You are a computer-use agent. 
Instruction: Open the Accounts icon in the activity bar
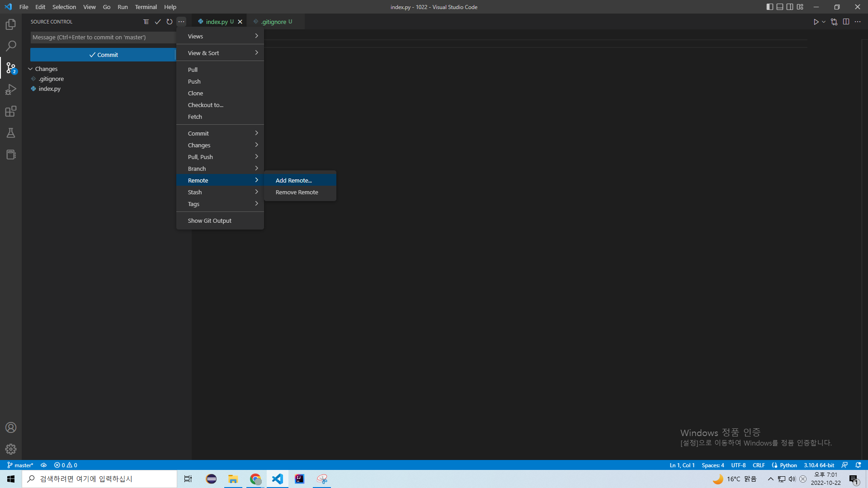point(11,427)
